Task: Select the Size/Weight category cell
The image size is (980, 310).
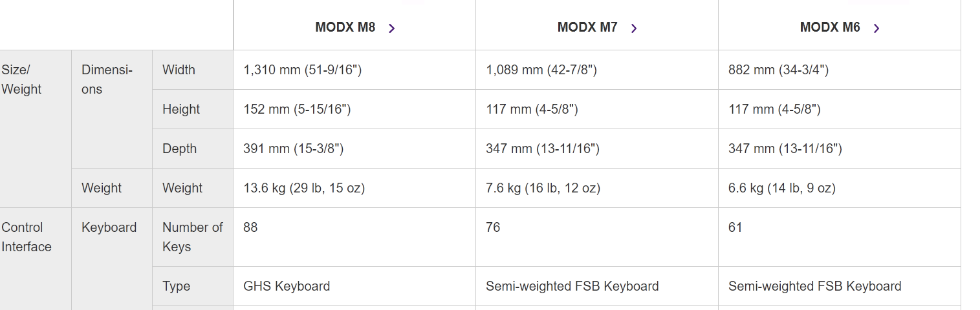Action: [21, 79]
